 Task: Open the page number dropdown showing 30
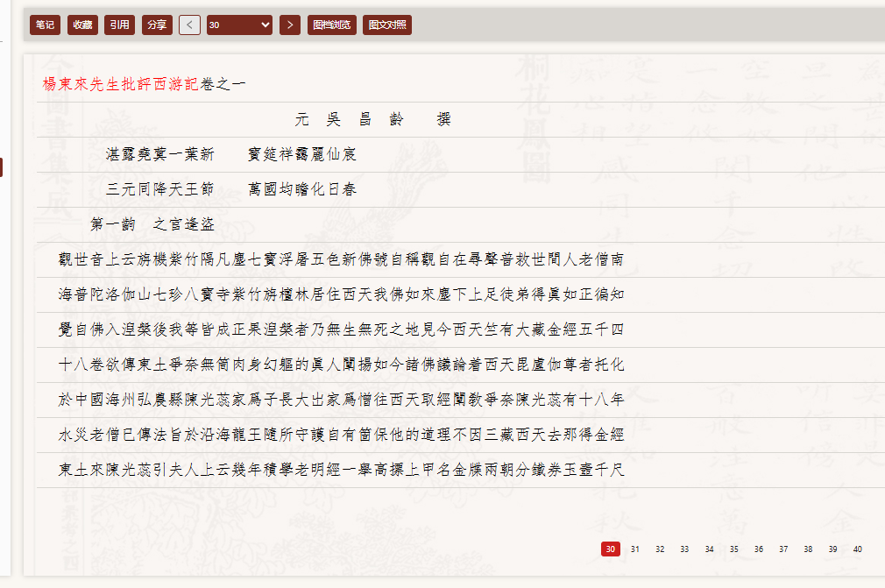[x=239, y=25]
